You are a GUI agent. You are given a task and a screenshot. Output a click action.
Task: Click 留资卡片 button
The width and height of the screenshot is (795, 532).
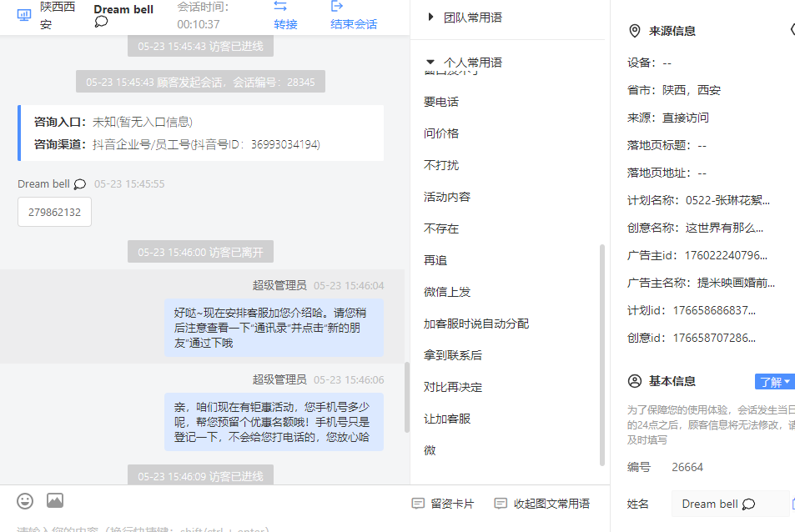[443, 504]
